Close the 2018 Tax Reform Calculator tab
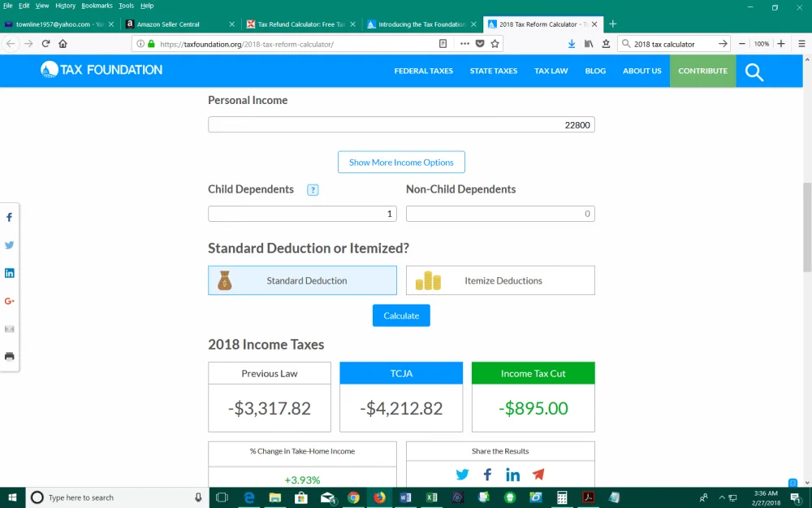812x508 pixels. click(x=594, y=24)
